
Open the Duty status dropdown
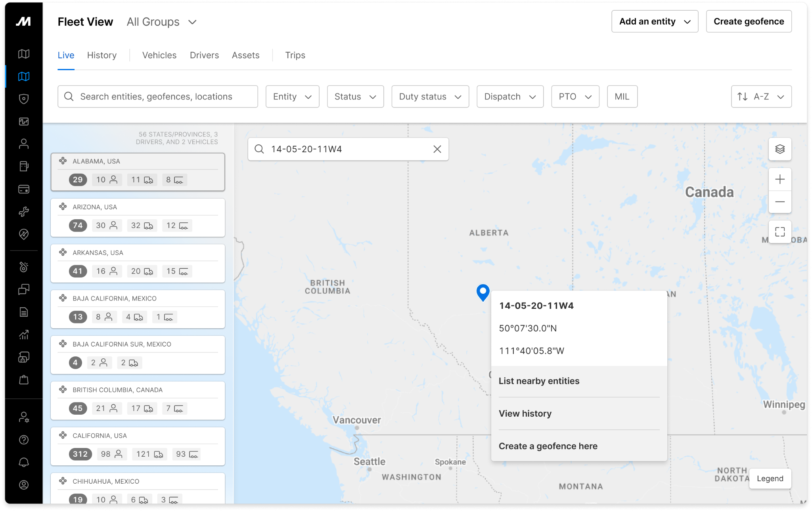click(x=430, y=97)
